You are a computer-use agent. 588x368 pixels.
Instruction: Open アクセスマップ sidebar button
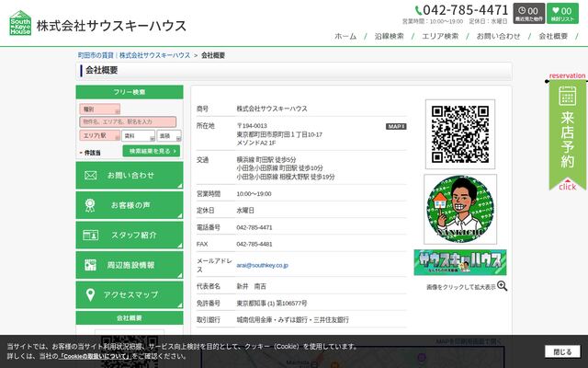point(130,294)
